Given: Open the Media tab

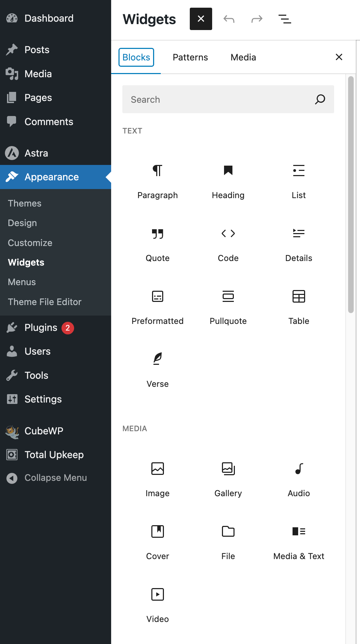Looking at the screenshot, I should pos(243,57).
